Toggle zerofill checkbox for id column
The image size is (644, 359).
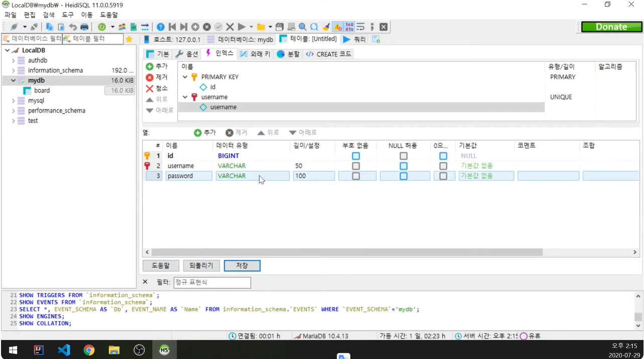pos(443,156)
